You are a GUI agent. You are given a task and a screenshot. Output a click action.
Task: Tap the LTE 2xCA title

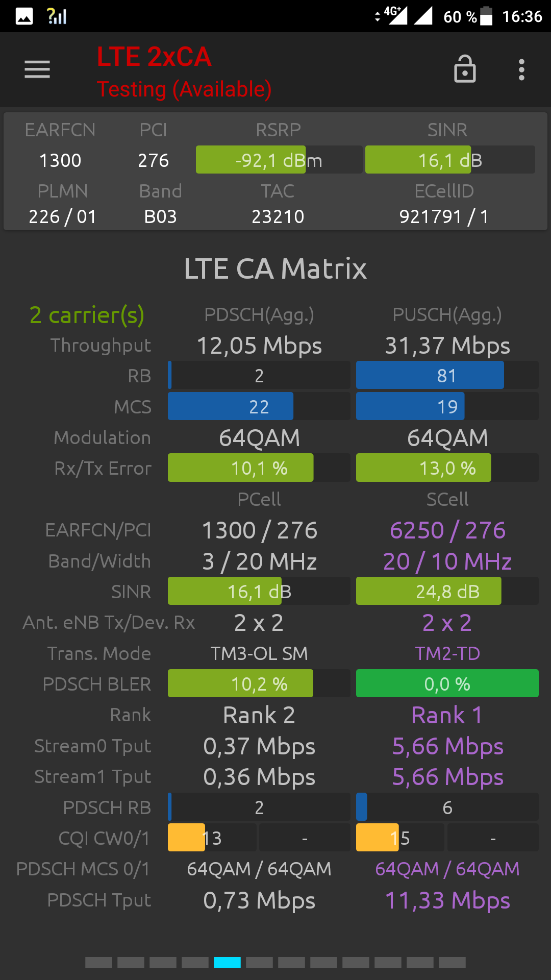click(154, 57)
